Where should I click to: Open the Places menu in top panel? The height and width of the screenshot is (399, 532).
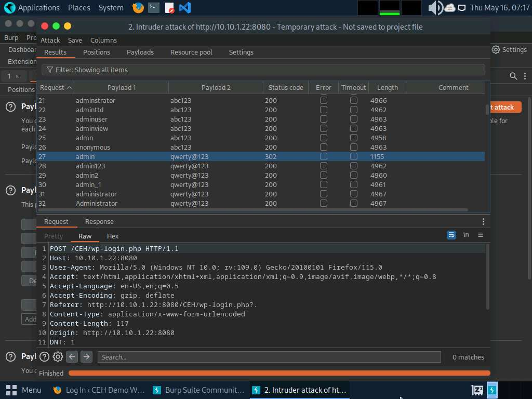pyautogui.click(x=79, y=7)
